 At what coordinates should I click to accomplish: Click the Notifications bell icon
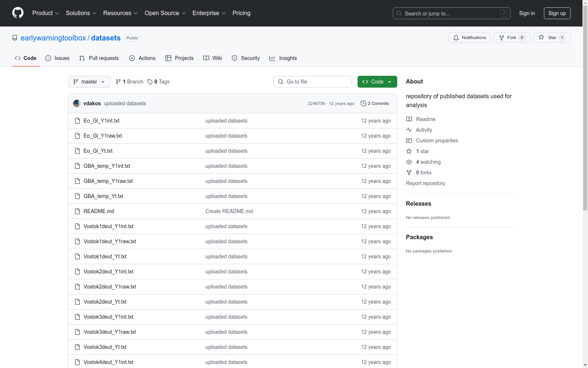[x=456, y=38]
